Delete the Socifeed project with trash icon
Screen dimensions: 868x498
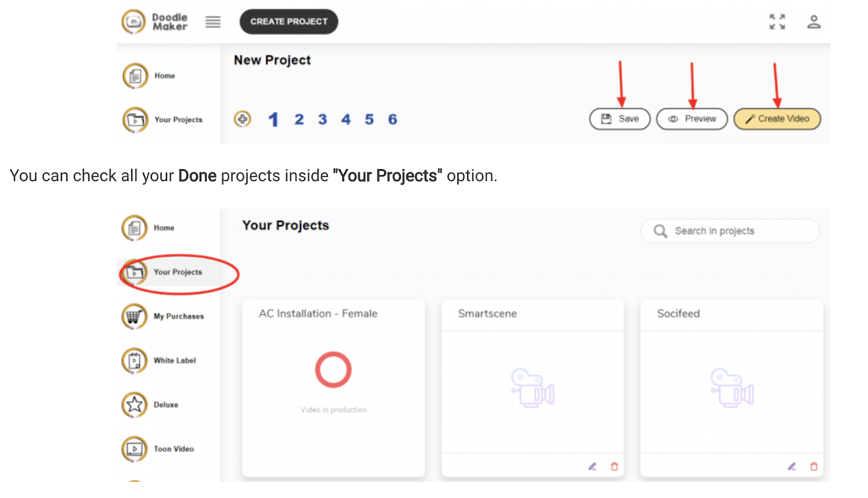click(813, 467)
